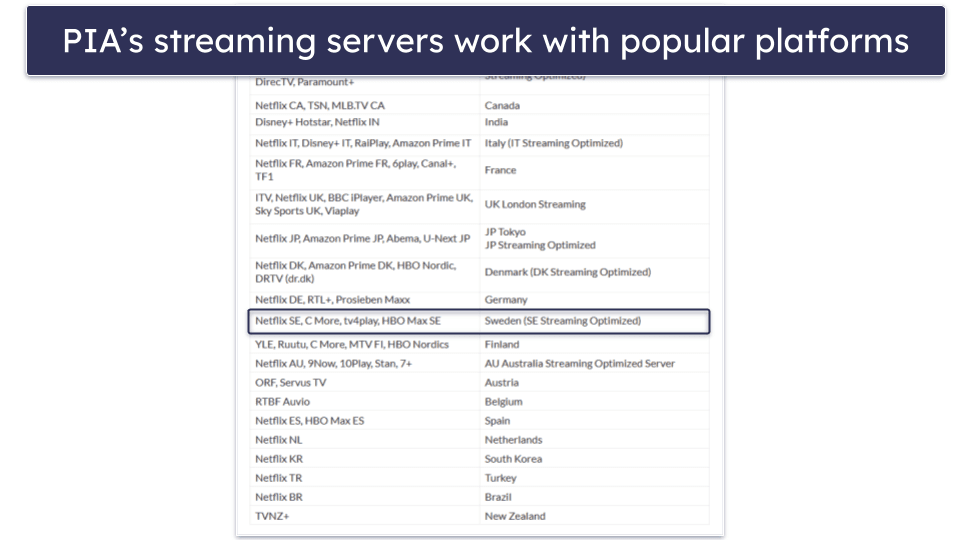Select the 'JP Tokyo' server text
The height and width of the screenshot is (540, 960).
[x=505, y=232]
